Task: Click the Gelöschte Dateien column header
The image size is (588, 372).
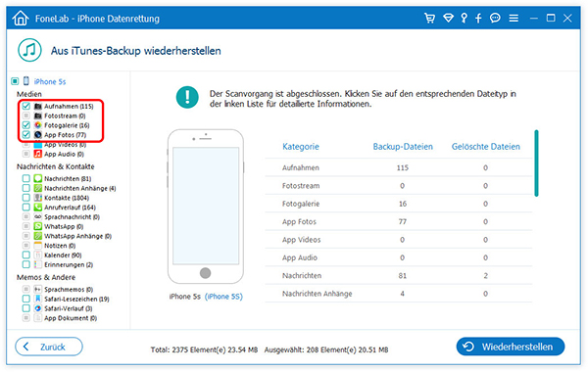Action: tap(486, 147)
